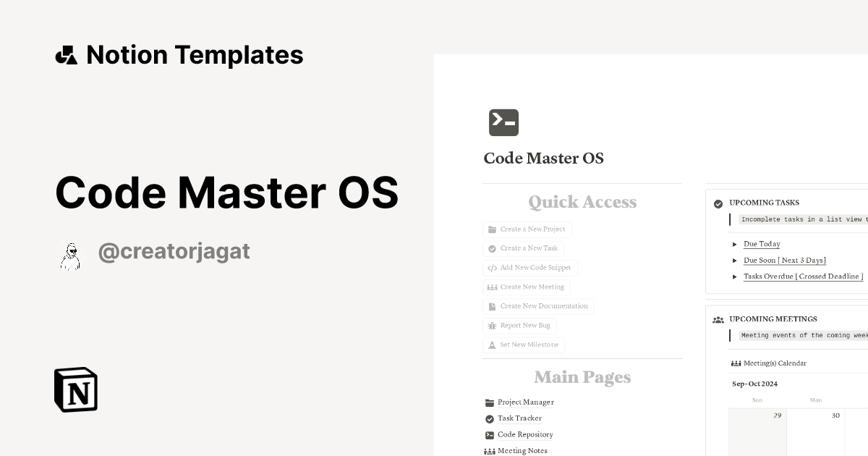Select calendar day 29 under Sunday

777,415
